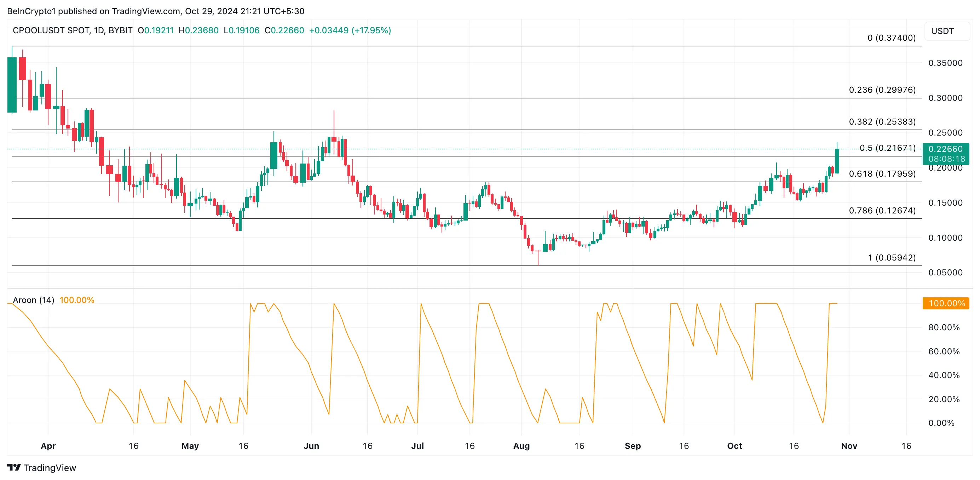
Task: Click the 0.35000 price axis label
Action: [x=945, y=63]
